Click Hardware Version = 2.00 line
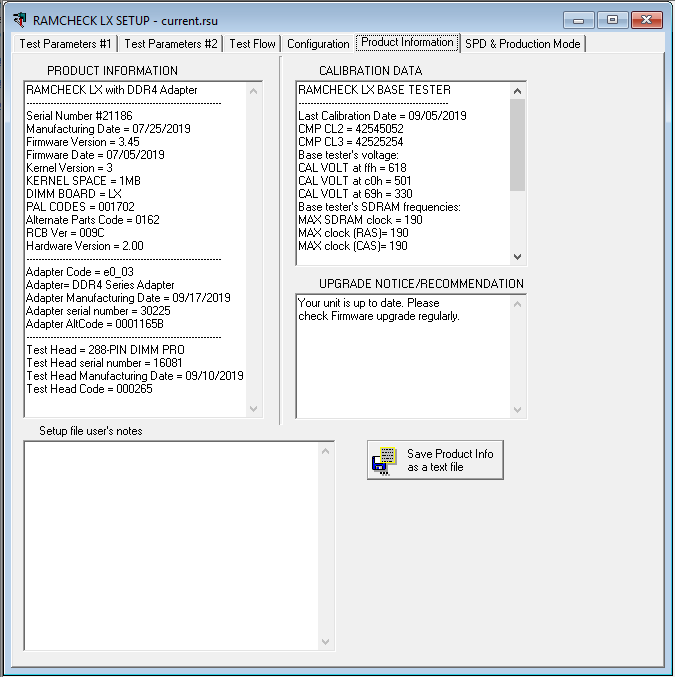675x677 pixels. [85, 246]
